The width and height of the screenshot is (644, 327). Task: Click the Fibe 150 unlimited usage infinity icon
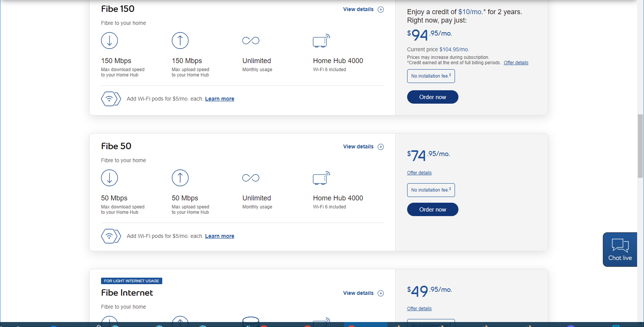(x=251, y=41)
